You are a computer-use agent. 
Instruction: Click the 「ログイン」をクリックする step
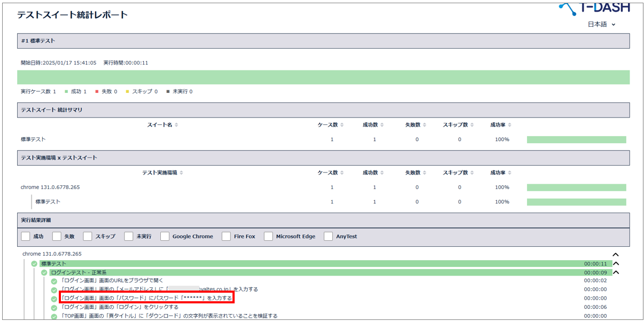click(120, 307)
